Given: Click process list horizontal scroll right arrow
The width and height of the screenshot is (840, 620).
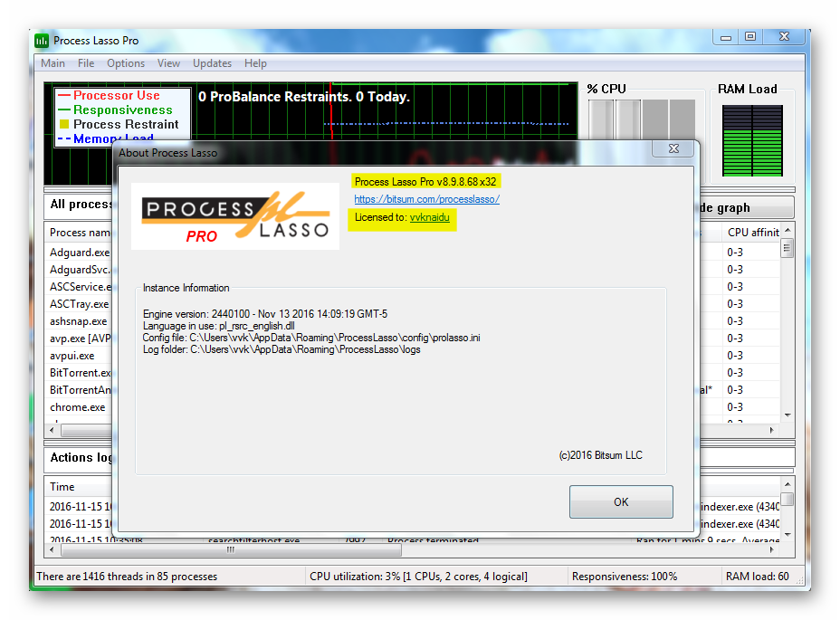Looking at the screenshot, I should point(772,430).
